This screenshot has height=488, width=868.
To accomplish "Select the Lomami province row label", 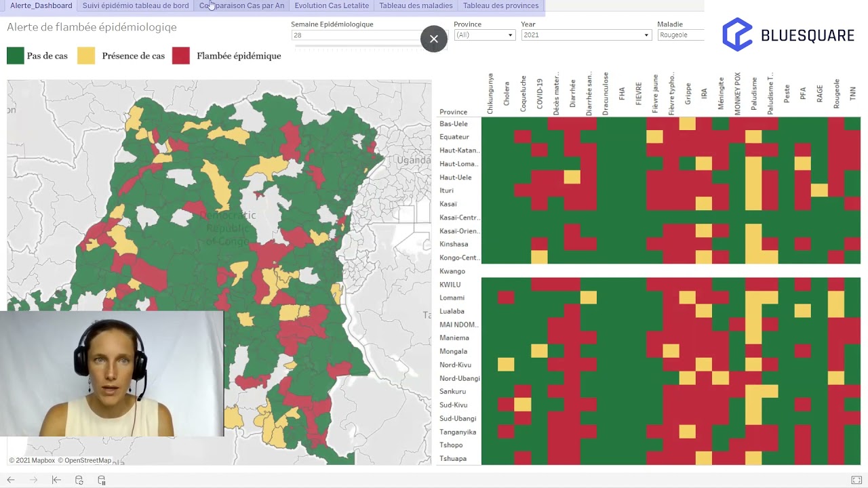I will (452, 298).
